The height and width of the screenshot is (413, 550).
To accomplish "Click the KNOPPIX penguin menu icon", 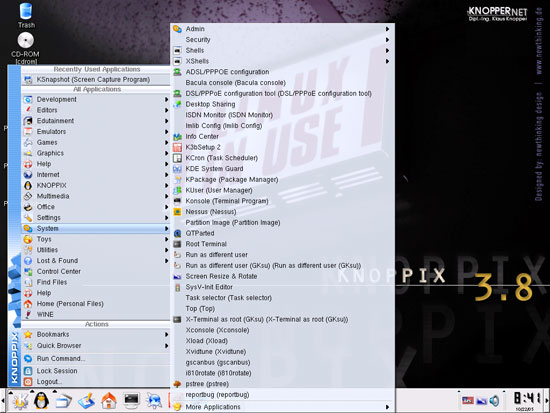I will coord(28,185).
